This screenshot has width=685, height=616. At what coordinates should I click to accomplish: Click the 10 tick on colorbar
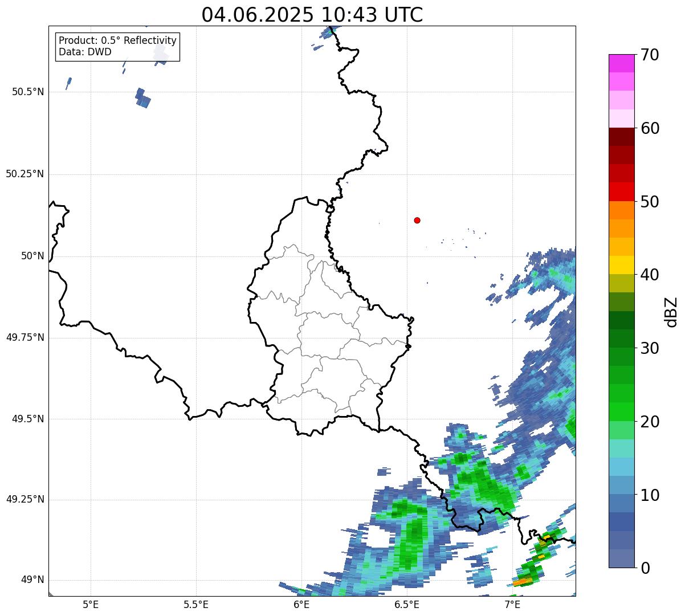[x=650, y=495]
